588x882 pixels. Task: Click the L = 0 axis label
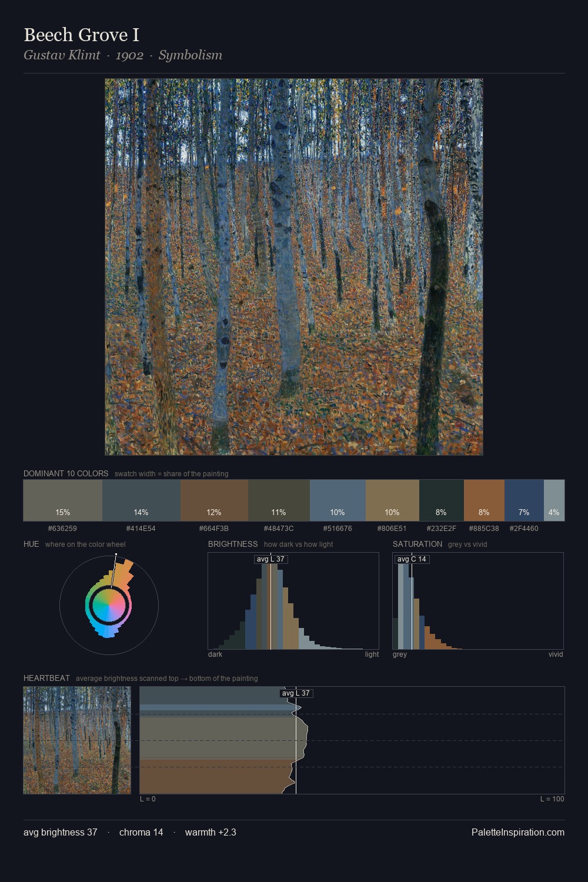point(148,799)
